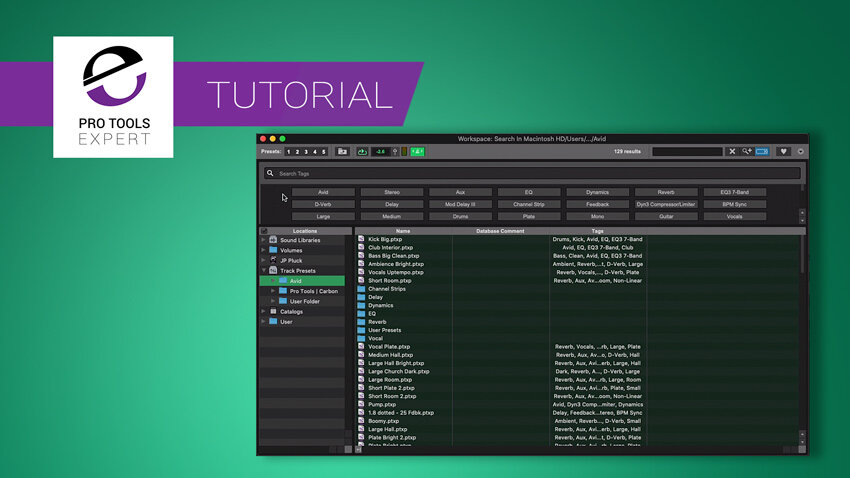Screen dimensions: 850x478
Task: Expand the JP Pluck session location
Action: (x=264, y=261)
